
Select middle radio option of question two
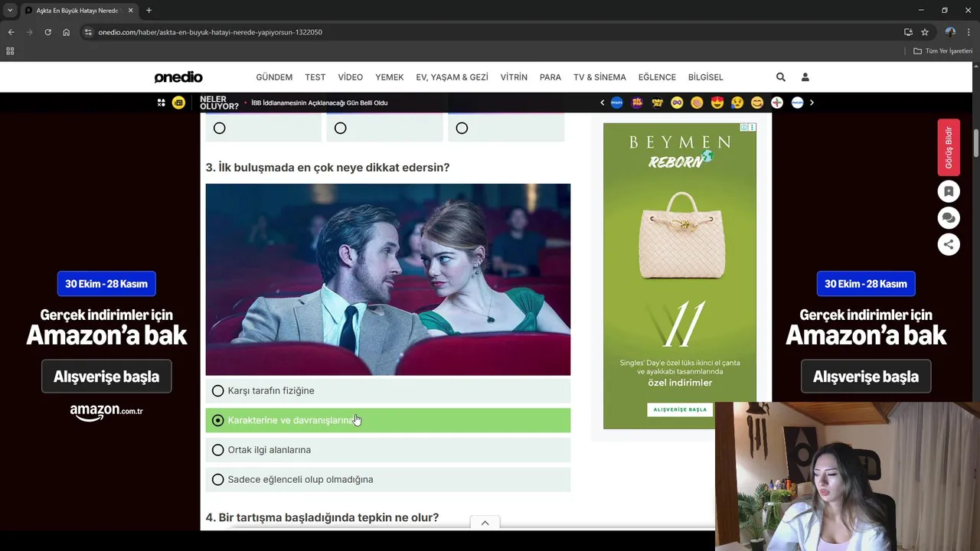point(341,129)
